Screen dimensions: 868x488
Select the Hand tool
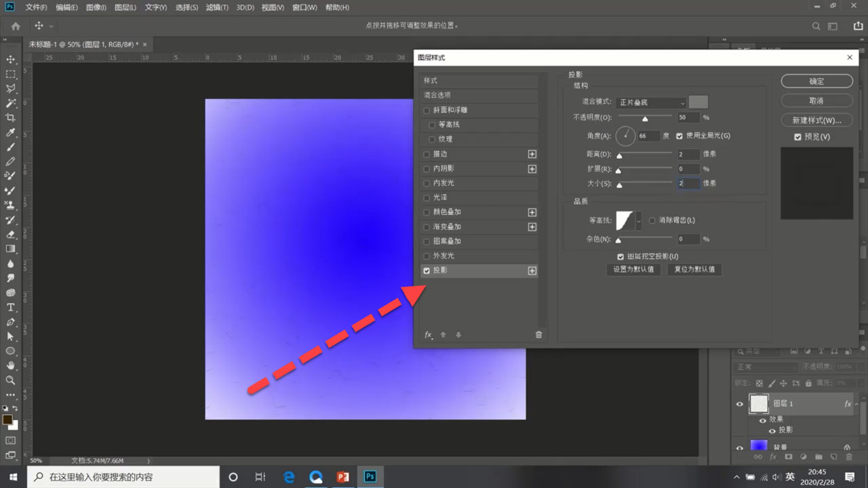11,365
